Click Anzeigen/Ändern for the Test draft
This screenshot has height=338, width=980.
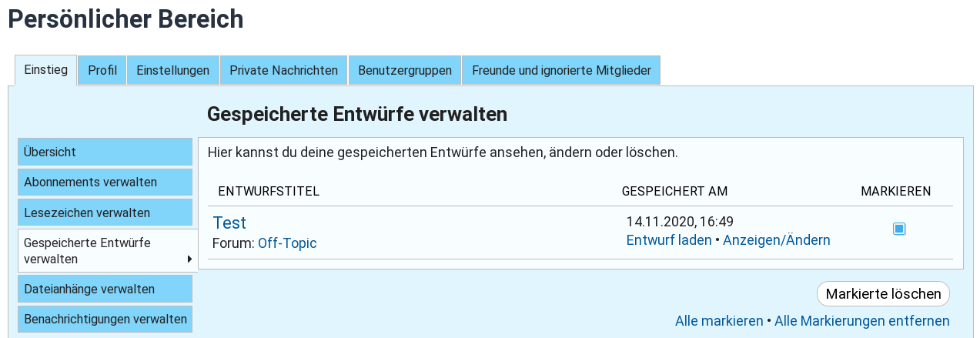776,240
